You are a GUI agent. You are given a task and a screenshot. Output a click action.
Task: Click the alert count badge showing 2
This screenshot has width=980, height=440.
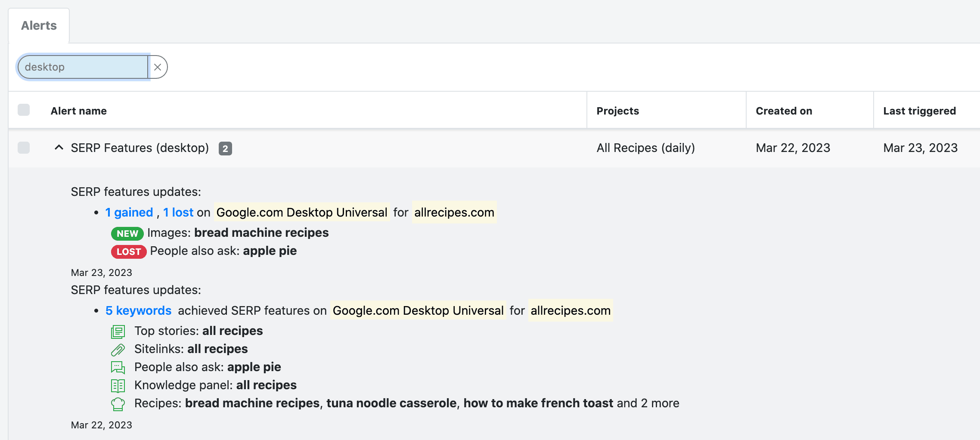point(225,149)
